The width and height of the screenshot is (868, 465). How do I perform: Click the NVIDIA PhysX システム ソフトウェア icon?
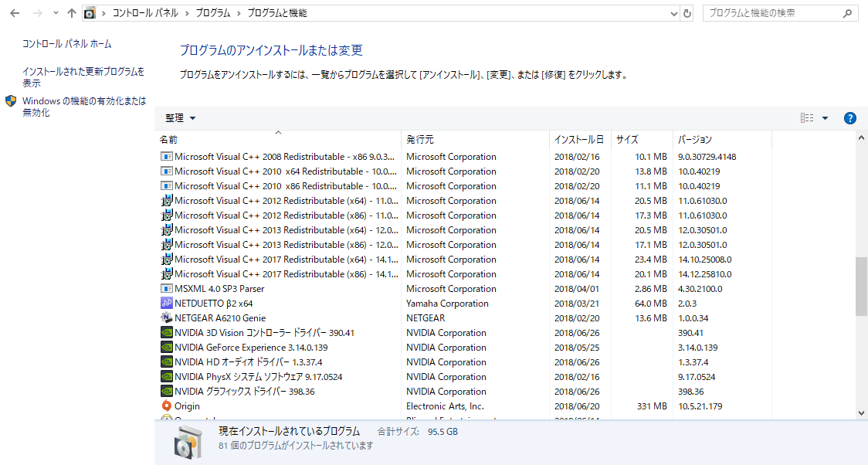tap(166, 377)
